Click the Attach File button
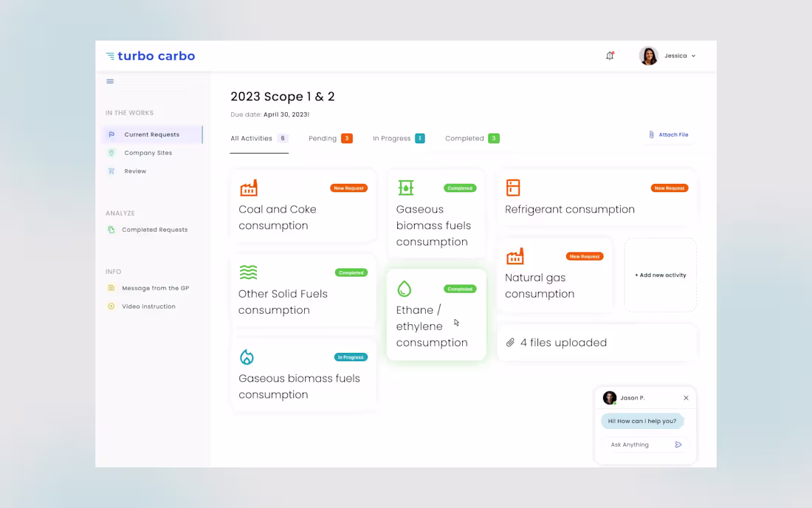This screenshot has width=812, height=508. [668, 134]
